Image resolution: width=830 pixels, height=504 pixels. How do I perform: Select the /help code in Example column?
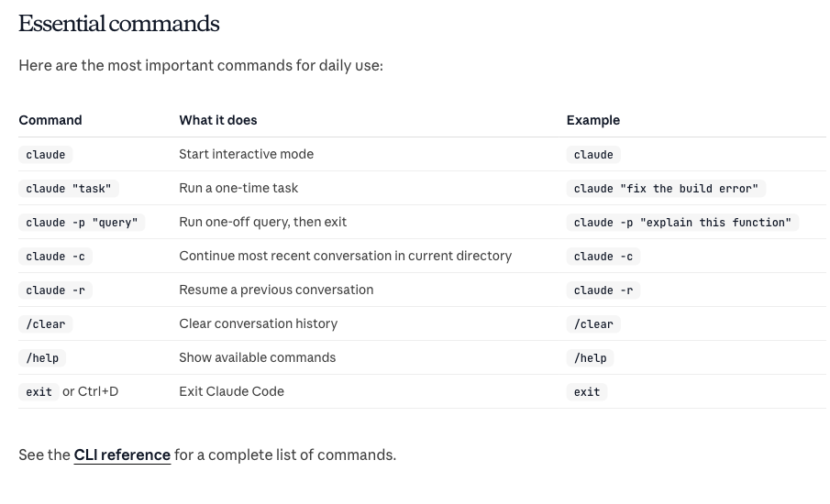591,357
